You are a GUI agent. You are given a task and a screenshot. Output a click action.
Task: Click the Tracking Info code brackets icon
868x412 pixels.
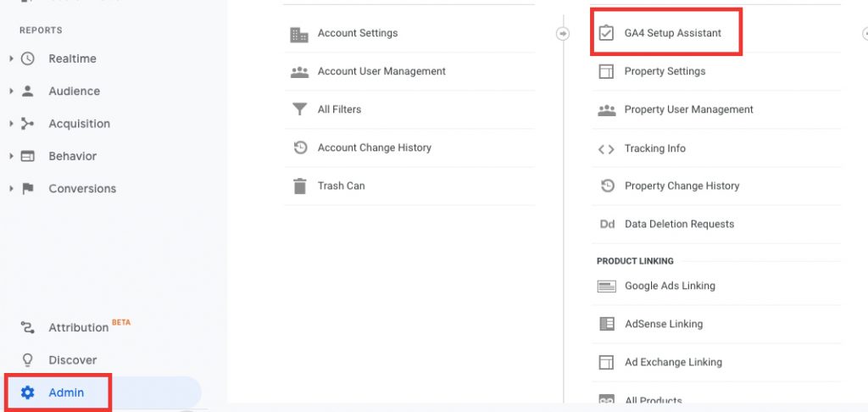[x=606, y=149]
